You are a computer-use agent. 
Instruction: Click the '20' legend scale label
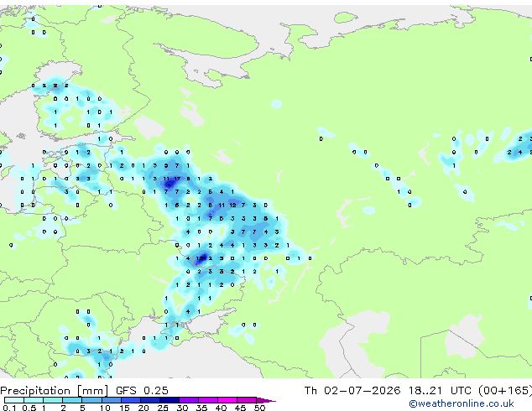143,408
